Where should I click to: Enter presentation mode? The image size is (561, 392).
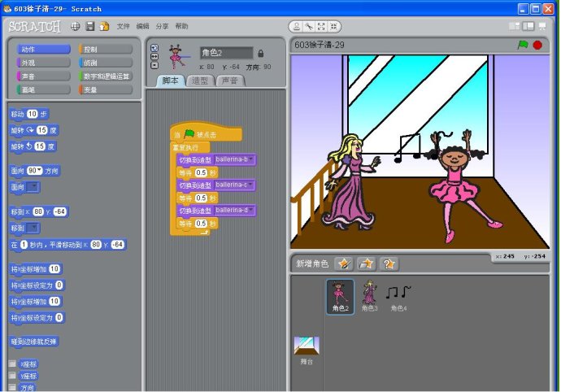542,26
